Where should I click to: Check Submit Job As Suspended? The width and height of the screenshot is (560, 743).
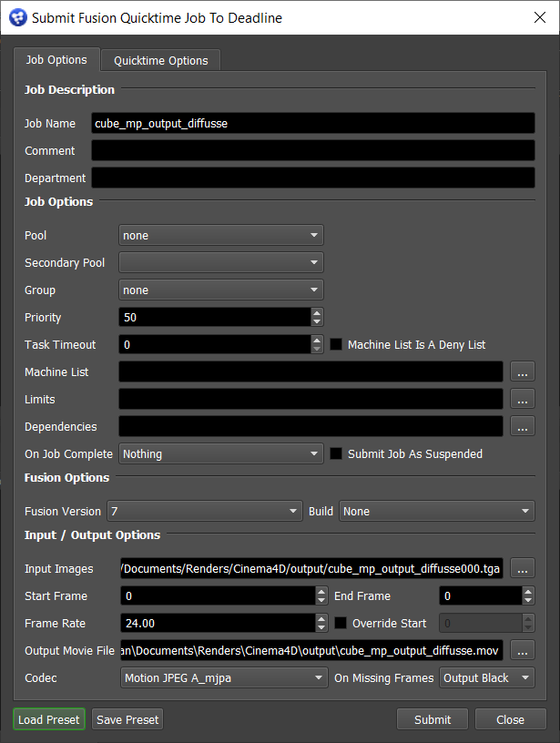(x=336, y=453)
